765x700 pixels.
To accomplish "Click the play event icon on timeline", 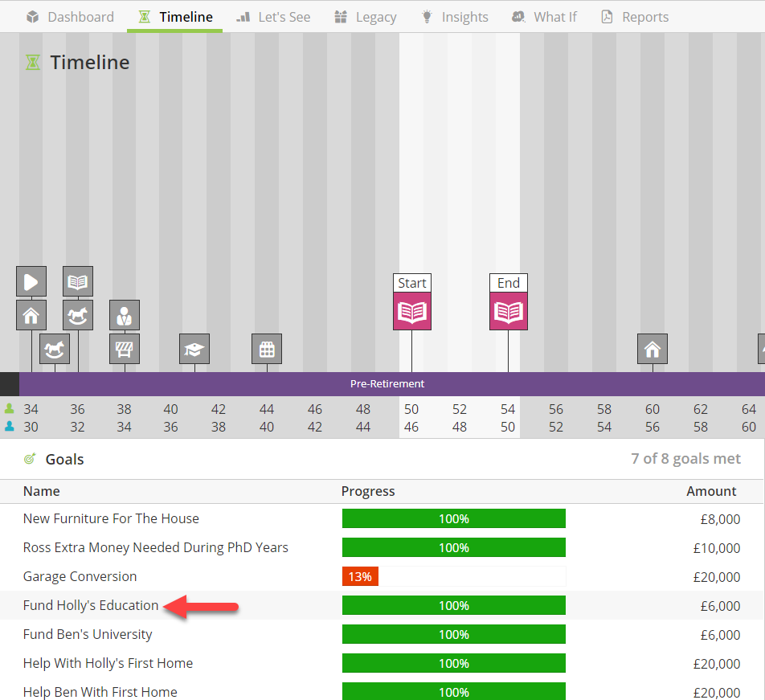I will (31, 281).
